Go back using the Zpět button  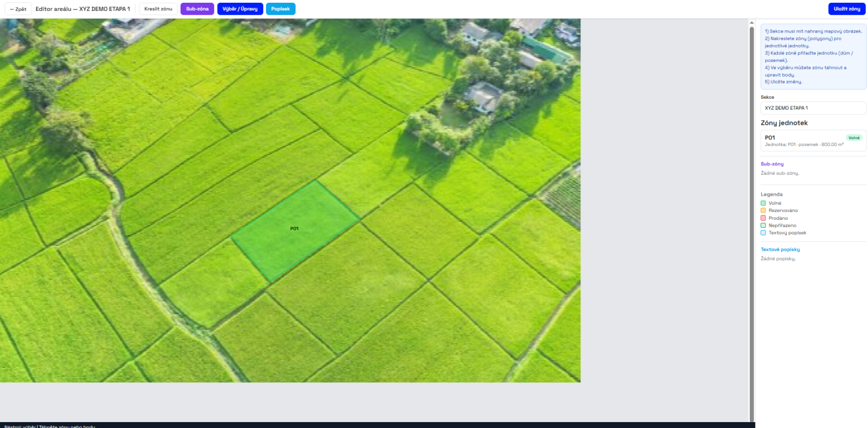coord(18,9)
